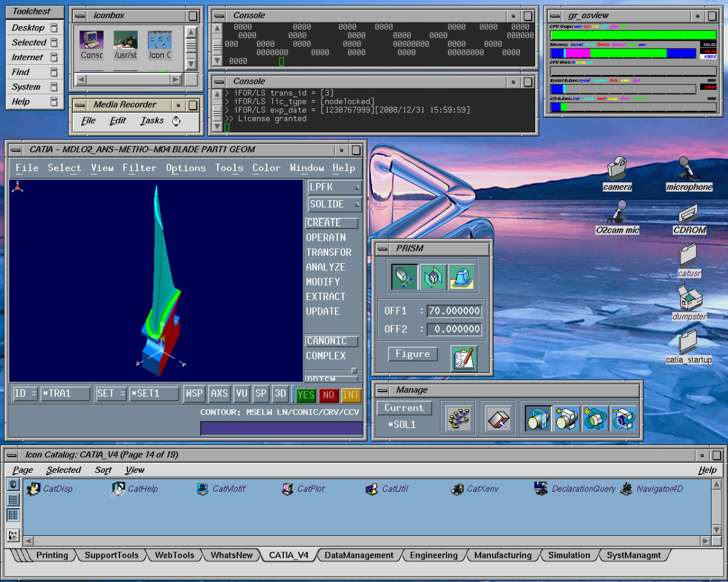Click the solid intersect ampersand icon in Manage
This screenshot has height=582, width=728.
click(595, 419)
